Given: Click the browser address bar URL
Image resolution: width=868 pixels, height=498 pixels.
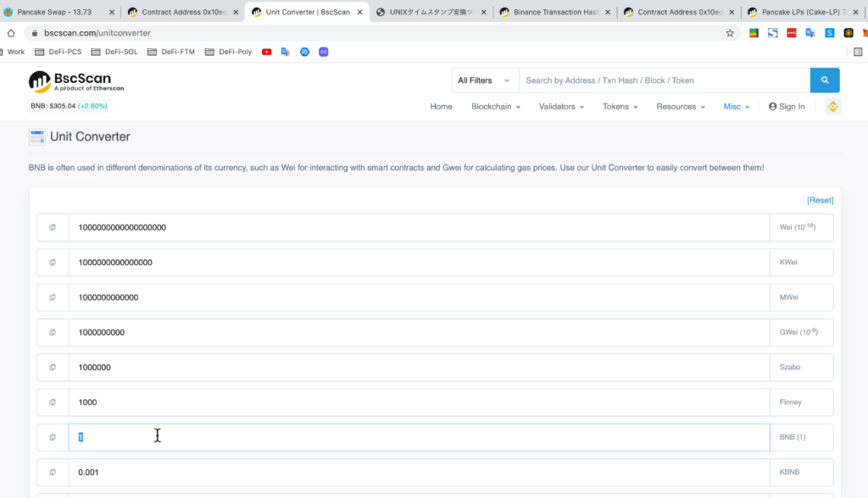Looking at the screenshot, I should point(97,33).
